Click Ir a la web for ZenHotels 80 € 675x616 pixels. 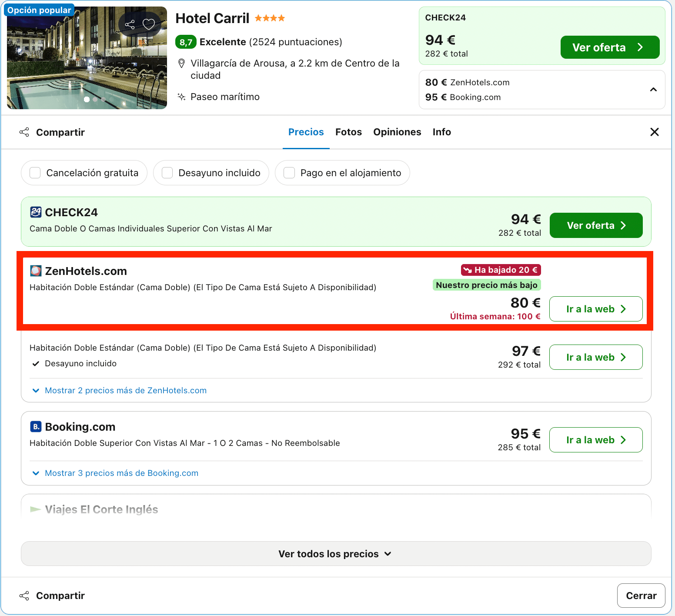coord(596,309)
